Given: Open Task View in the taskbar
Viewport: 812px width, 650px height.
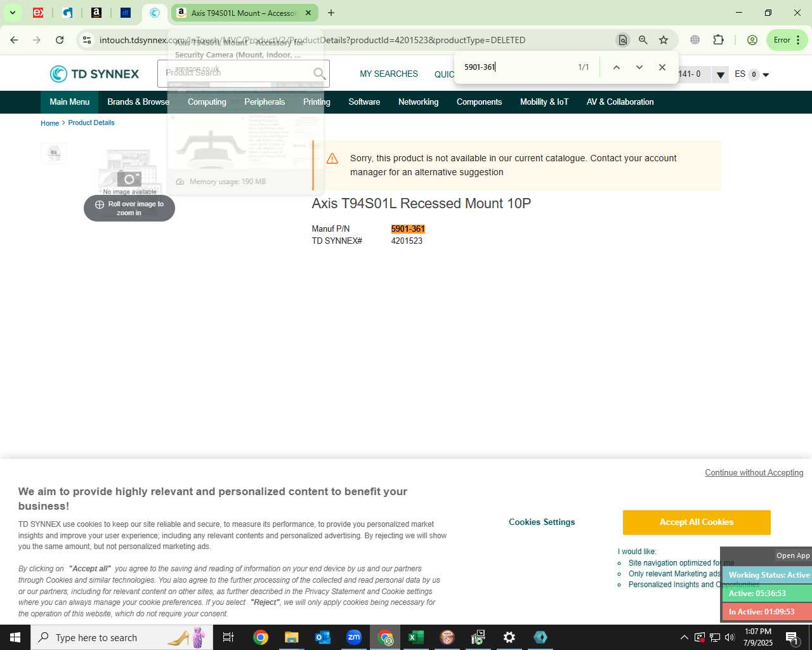Looking at the screenshot, I should (228, 637).
